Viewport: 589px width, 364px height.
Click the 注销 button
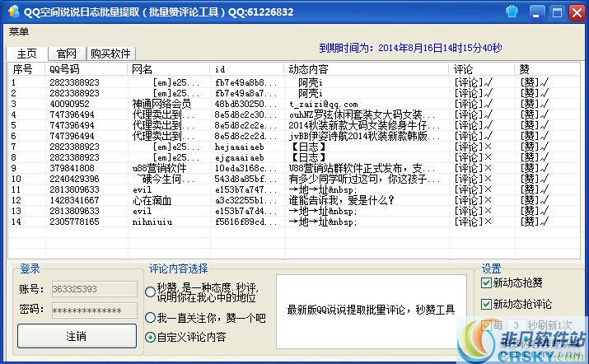tap(77, 336)
